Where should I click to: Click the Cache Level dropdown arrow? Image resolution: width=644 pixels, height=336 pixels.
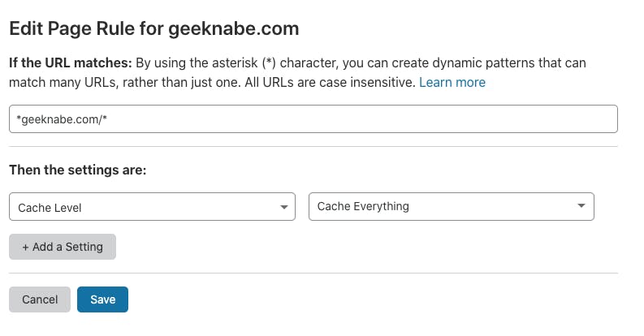[283, 207]
